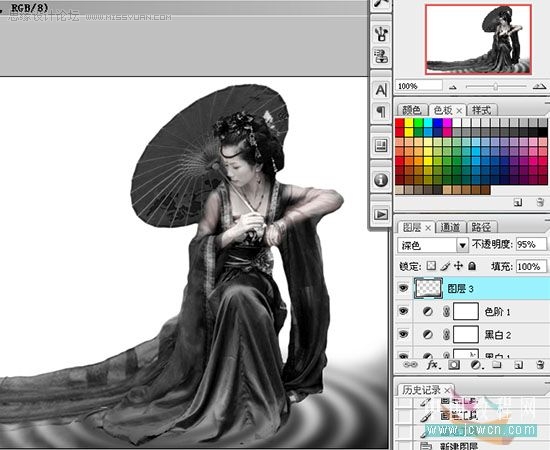Create new adjustment layer icon
550x450 pixels.
(x=476, y=365)
